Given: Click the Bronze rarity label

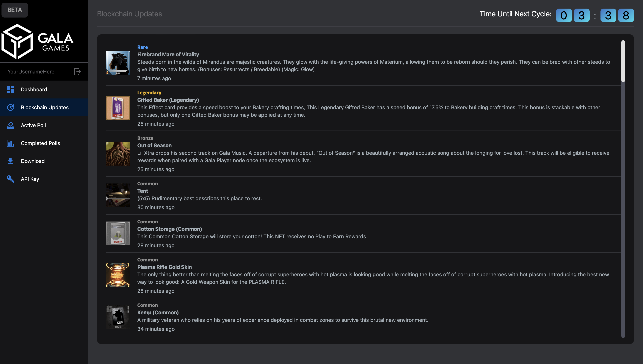Looking at the screenshot, I should 145,138.
